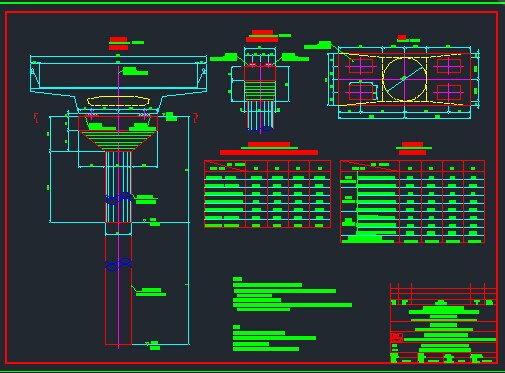Select the magenta centerline of the pile
This screenshot has height=373, width=505.
click(x=119, y=207)
